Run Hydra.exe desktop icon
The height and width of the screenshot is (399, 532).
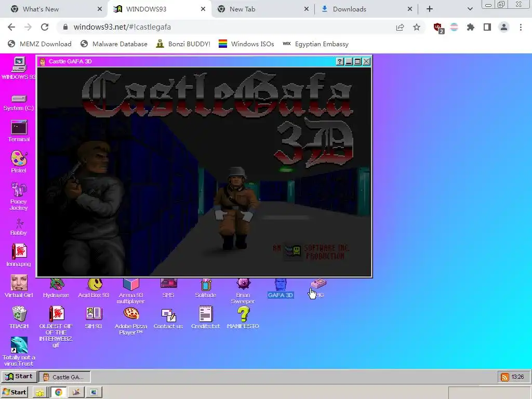(x=56, y=288)
